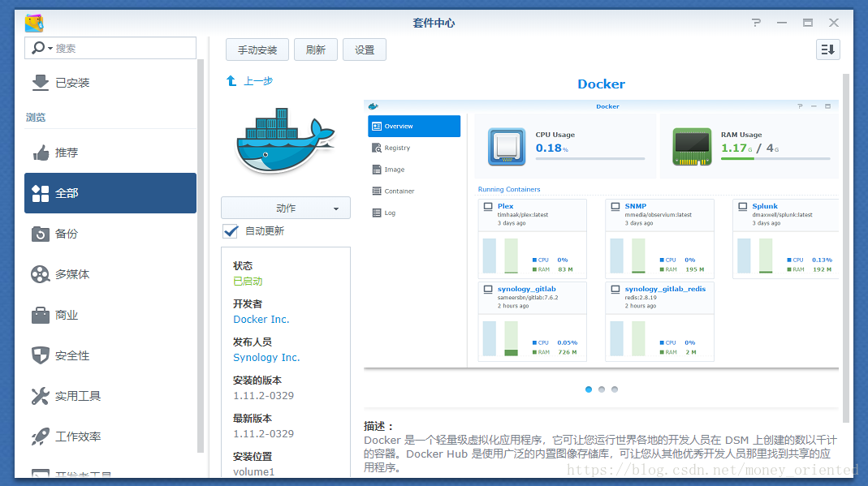Click the 全部 grid icon
This screenshot has height=486, width=868.
[x=41, y=194]
